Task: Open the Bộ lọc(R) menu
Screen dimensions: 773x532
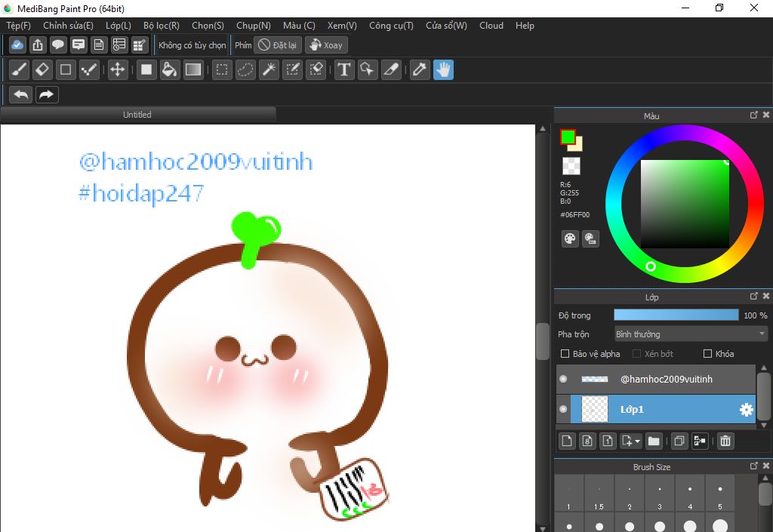Action: (162, 26)
